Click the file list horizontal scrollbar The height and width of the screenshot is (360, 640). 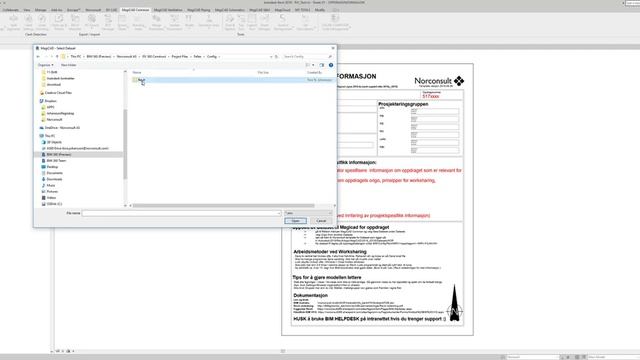pyautogui.click(x=224, y=206)
